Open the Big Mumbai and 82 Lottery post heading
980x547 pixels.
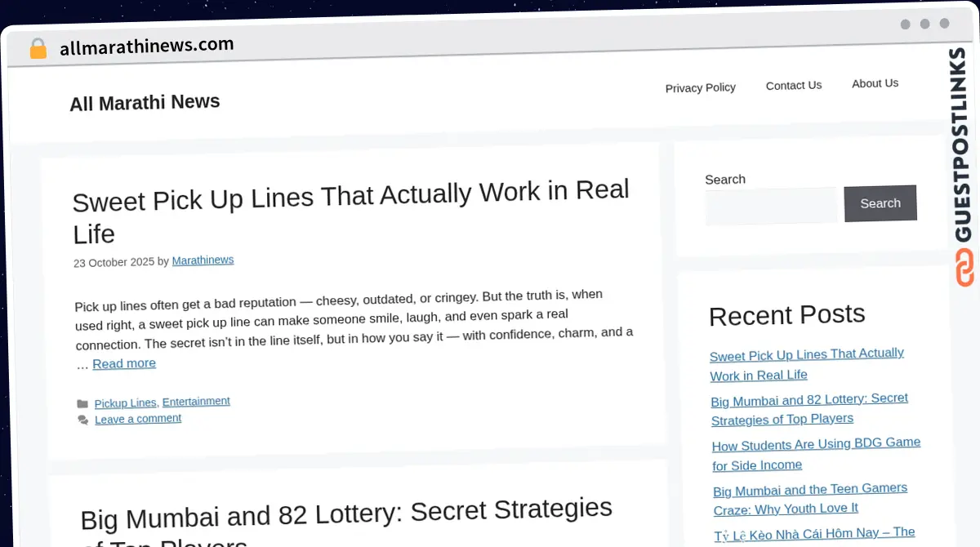coord(346,523)
